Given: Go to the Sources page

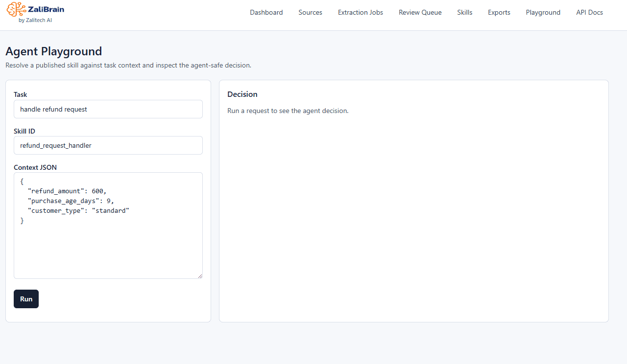Looking at the screenshot, I should pyautogui.click(x=311, y=13).
